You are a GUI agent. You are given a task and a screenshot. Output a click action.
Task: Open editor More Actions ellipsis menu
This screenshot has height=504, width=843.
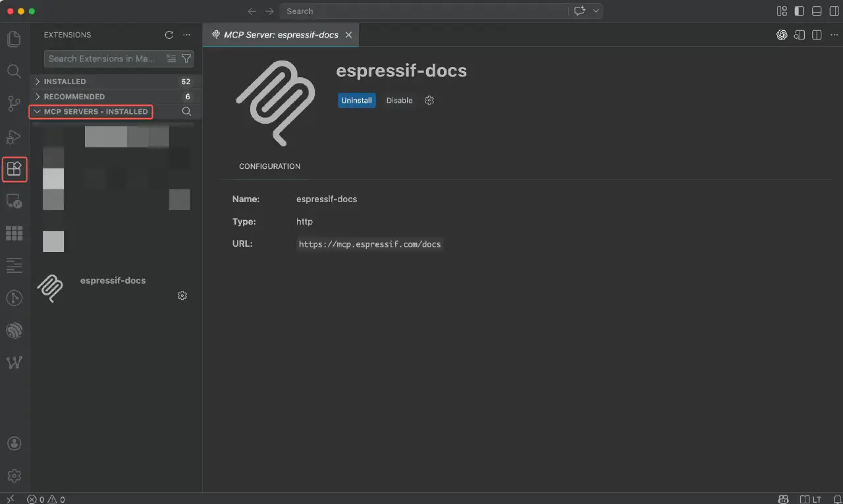(x=834, y=35)
